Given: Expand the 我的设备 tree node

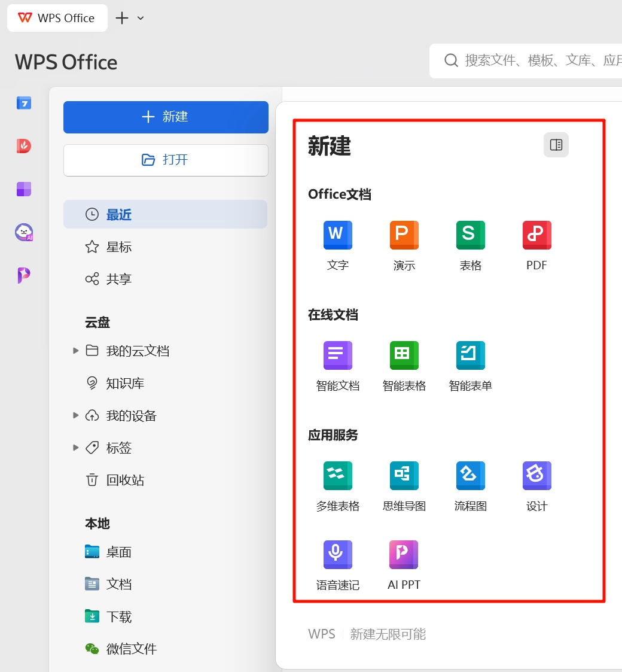Looking at the screenshot, I should (75, 415).
